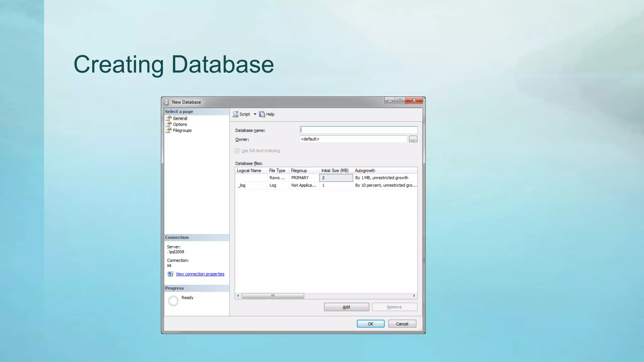The width and height of the screenshot is (644, 362).
Task: Click the Filegroup column header
Action: 304,171
